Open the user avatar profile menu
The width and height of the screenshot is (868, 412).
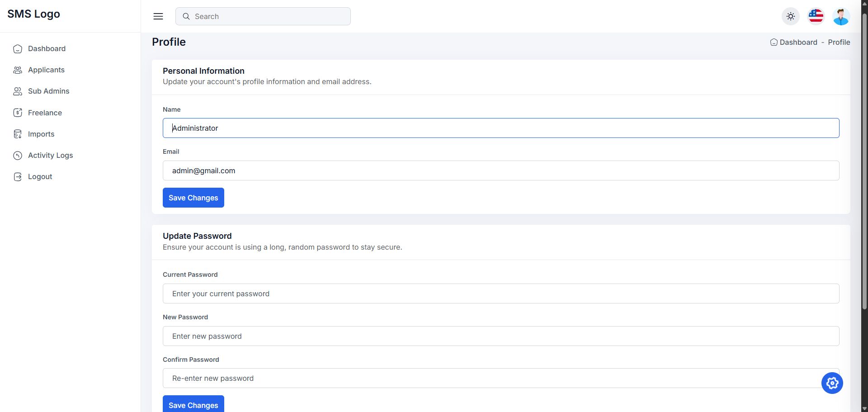(x=841, y=16)
